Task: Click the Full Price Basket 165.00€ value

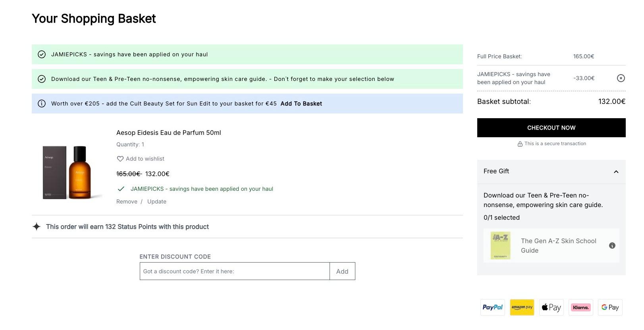Action: [x=584, y=56]
